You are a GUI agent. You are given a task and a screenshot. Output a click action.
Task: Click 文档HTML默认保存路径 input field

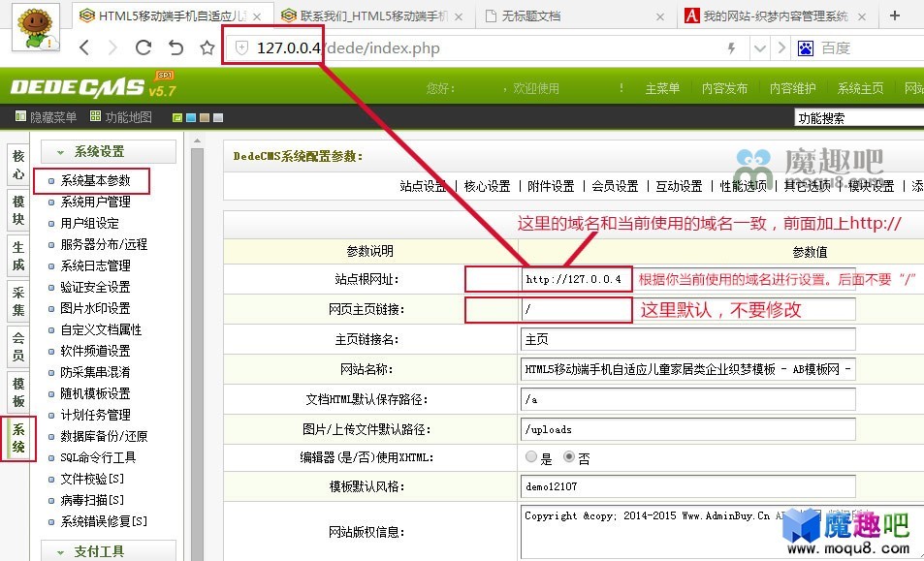(x=687, y=399)
